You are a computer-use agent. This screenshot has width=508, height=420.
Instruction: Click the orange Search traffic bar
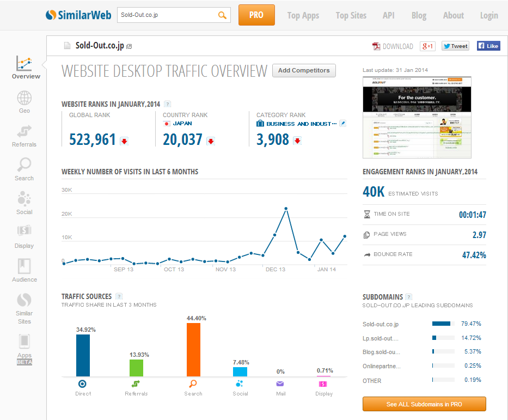pyautogui.click(x=193, y=349)
